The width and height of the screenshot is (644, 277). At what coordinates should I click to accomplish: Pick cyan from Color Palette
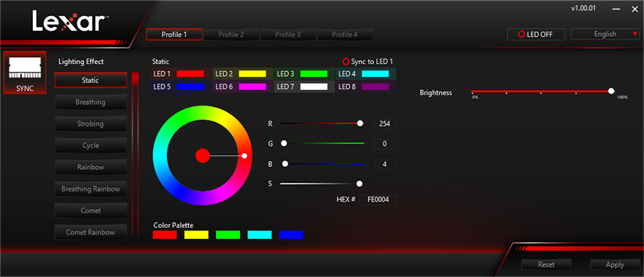click(x=260, y=234)
